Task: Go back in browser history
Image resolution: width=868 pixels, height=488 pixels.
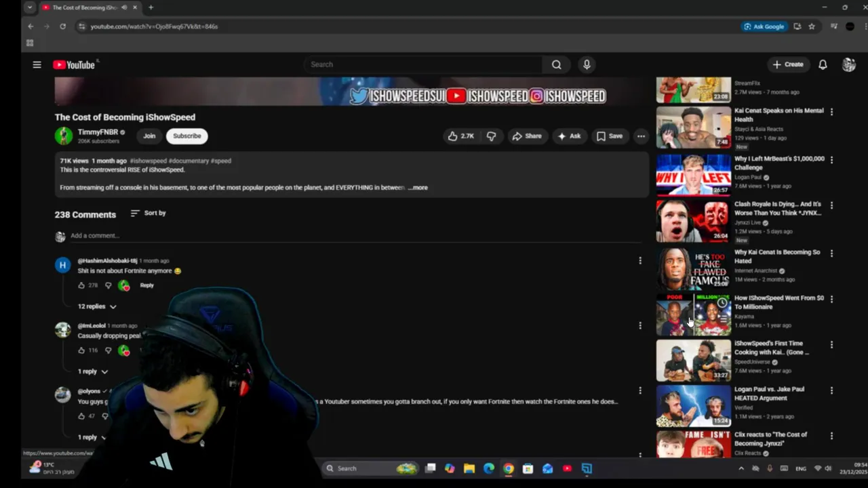Action: pyautogui.click(x=31, y=26)
